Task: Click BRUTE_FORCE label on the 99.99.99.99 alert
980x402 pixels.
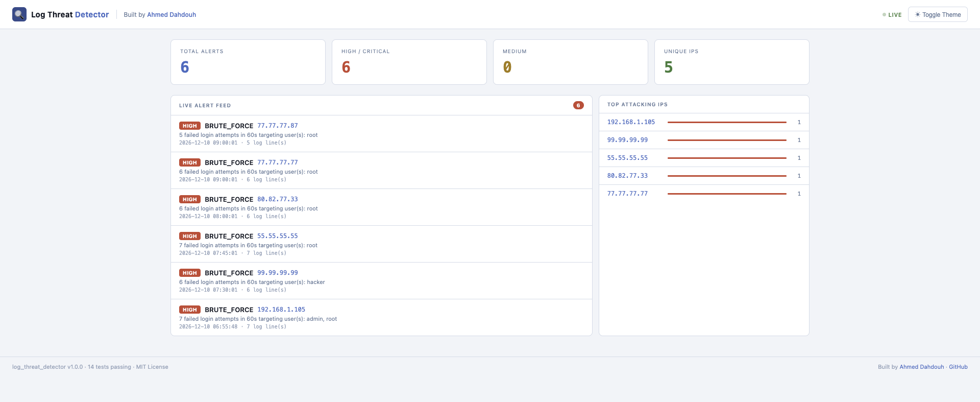Action: [x=229, y=273]
